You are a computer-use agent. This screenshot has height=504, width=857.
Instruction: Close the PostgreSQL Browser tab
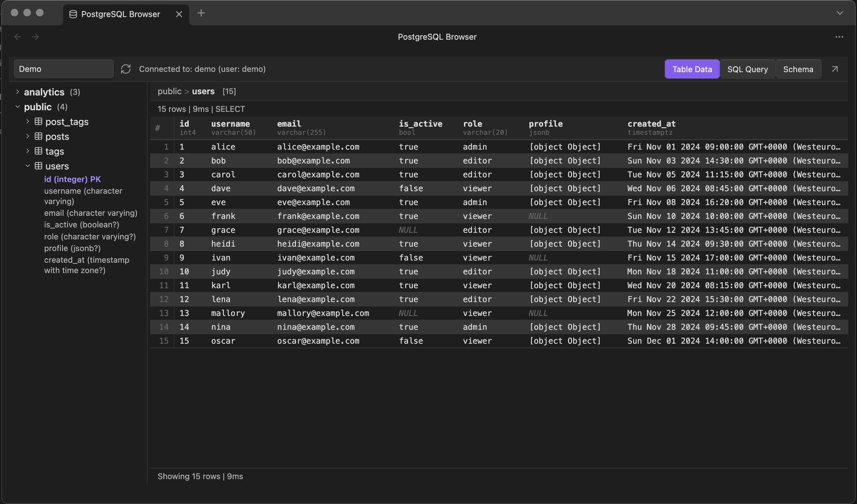[179, 14]
